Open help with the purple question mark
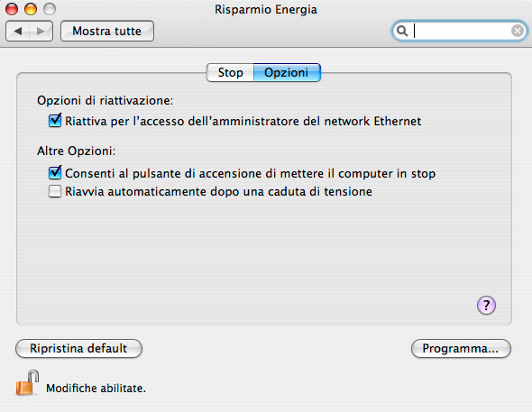The image size is (532, 412). click(x=486, y=306)
